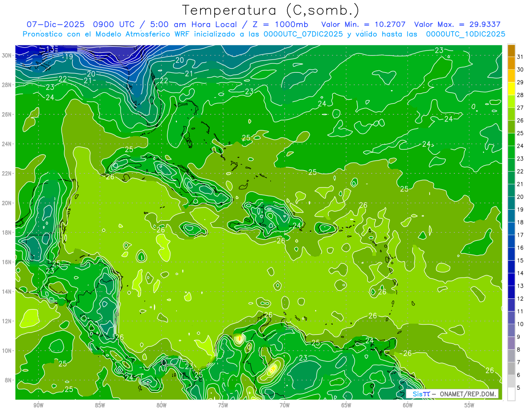Click color scale value "17"
The image size is (532, 411).
pyautogui.click(x=520, y=235)
